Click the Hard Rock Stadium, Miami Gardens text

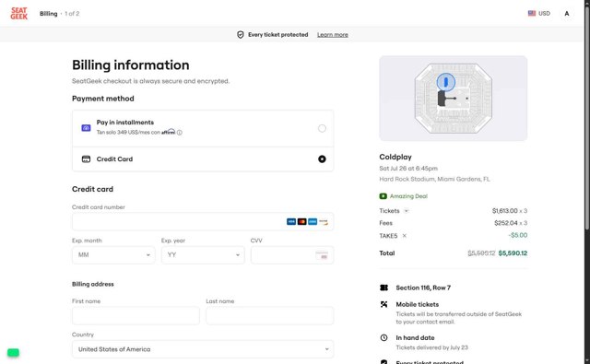click(434, 179)
